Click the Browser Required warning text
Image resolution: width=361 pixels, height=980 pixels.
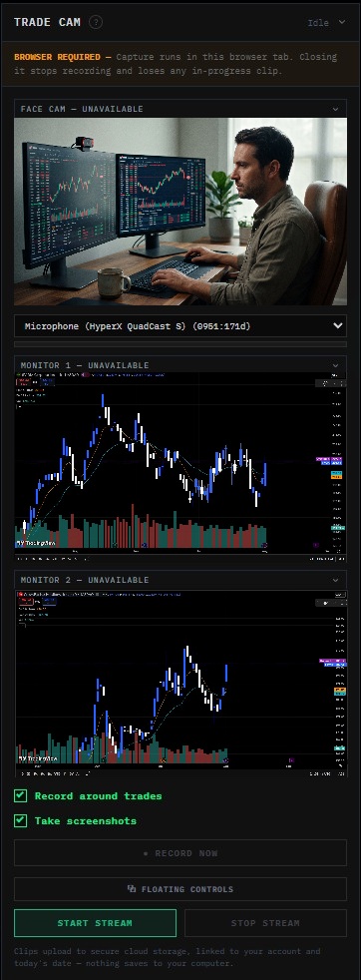176,63
